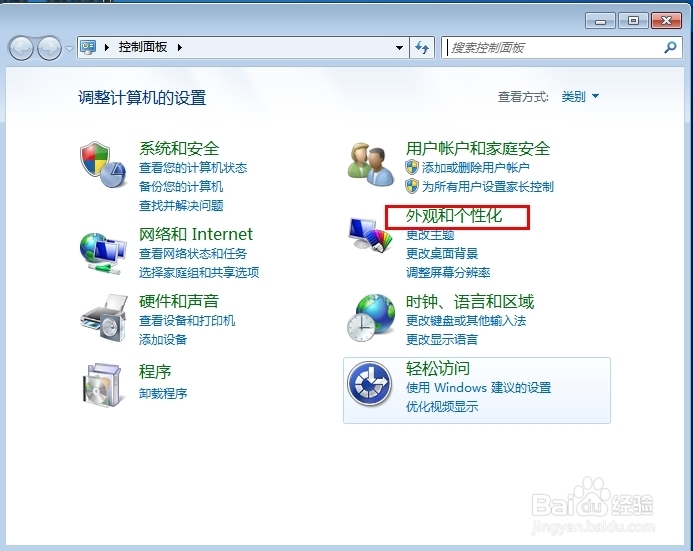Open Clock, Language globe and clock icon

coord(371,318)
